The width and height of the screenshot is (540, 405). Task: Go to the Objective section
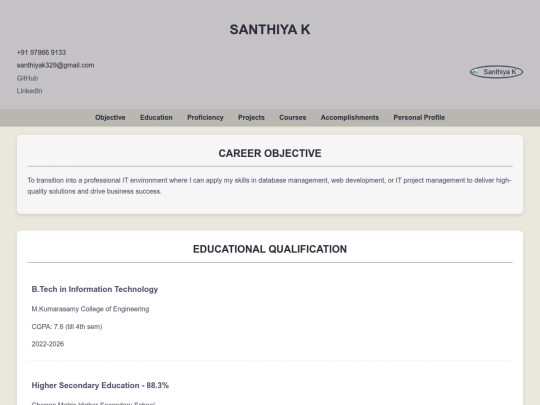pos(110,117)
